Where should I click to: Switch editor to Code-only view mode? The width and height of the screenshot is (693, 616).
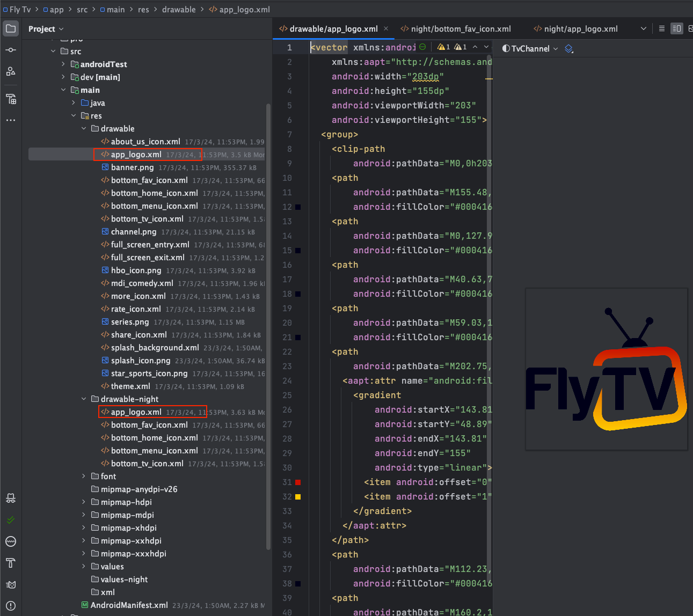coord(662,28)
